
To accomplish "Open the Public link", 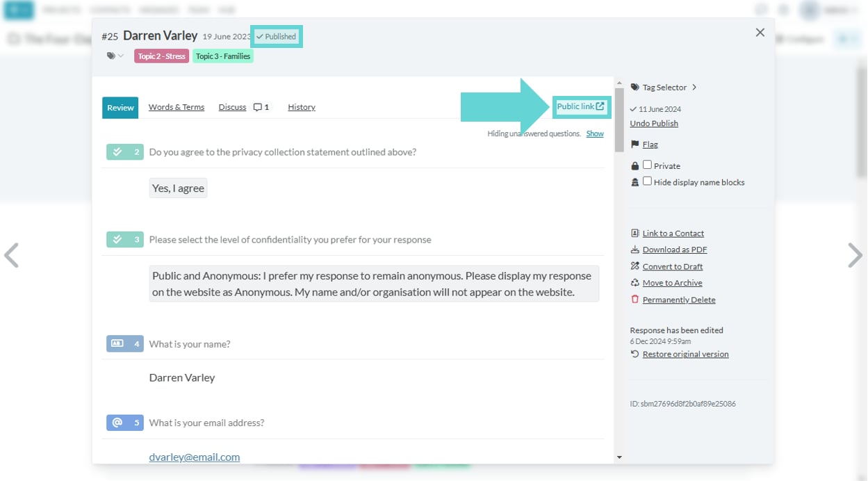I will point(581,106).
